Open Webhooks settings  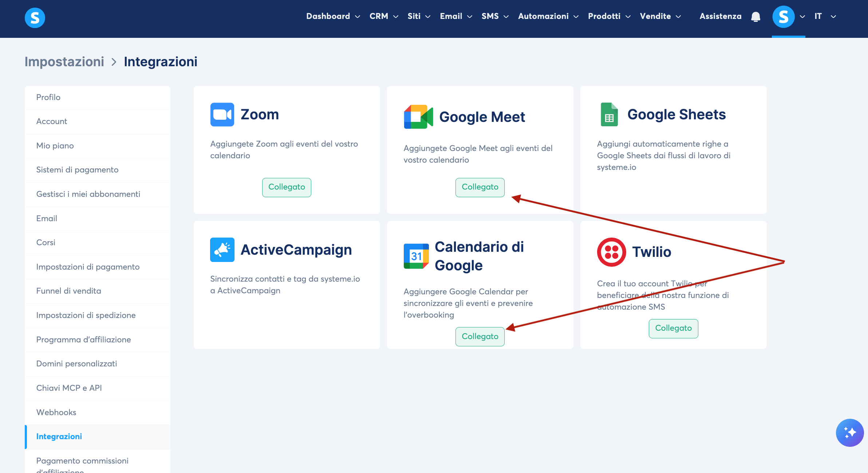[98, 413]
